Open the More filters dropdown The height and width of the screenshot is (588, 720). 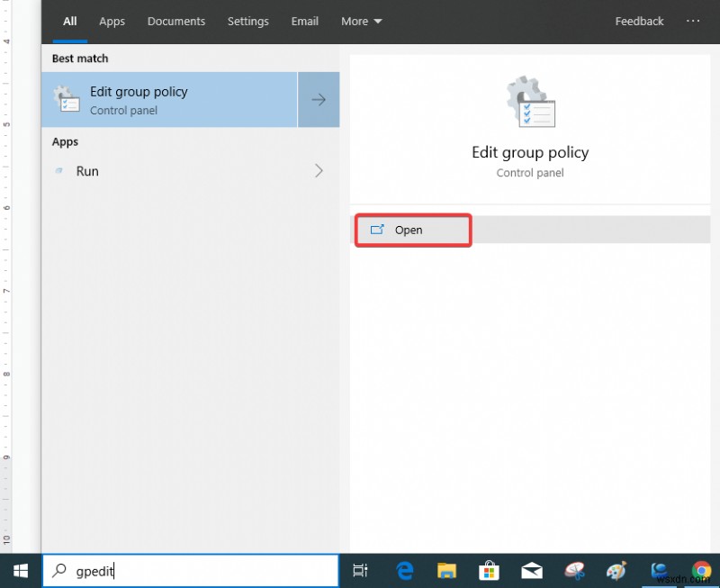[361, 21]
